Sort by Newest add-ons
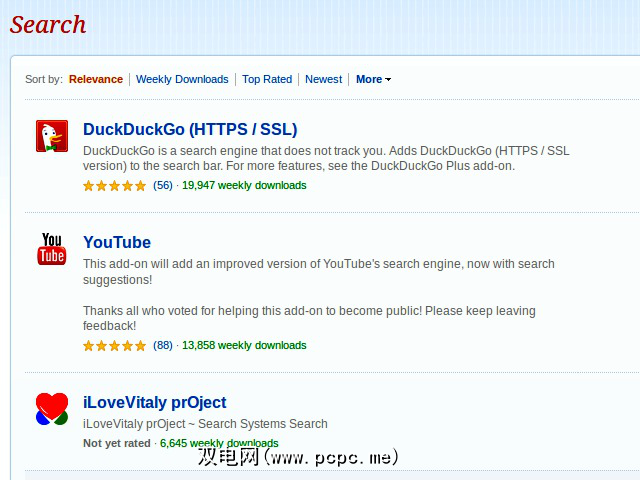 point(323,79)
